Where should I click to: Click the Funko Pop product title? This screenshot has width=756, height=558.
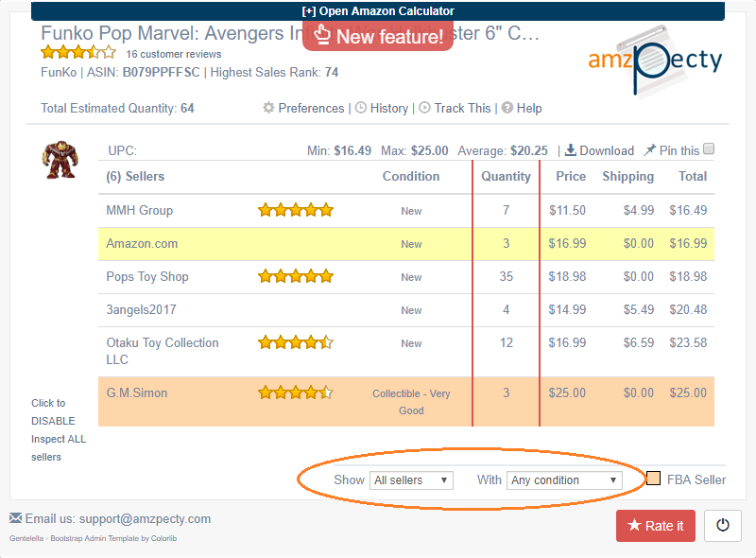[x=290, y=33]
